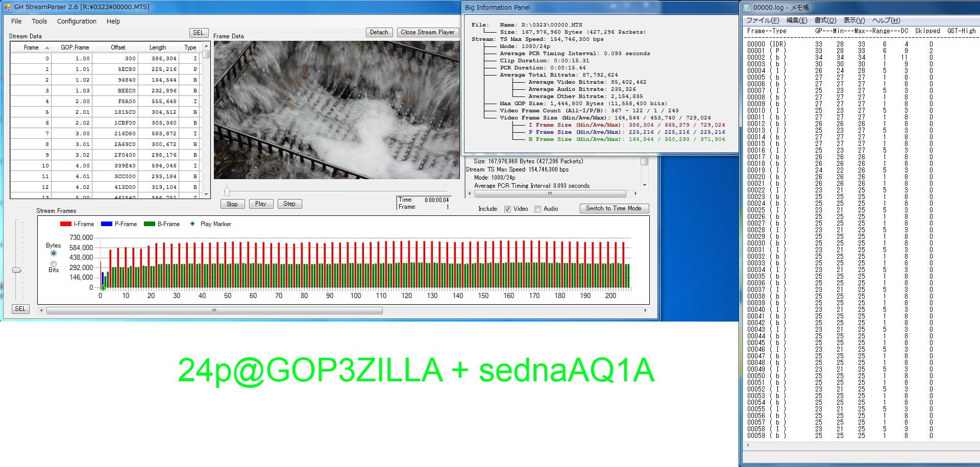This screenshot has width=980, height=467.
Task: Open Notepad's 書式(O) format menu
Action: [825, 20]
